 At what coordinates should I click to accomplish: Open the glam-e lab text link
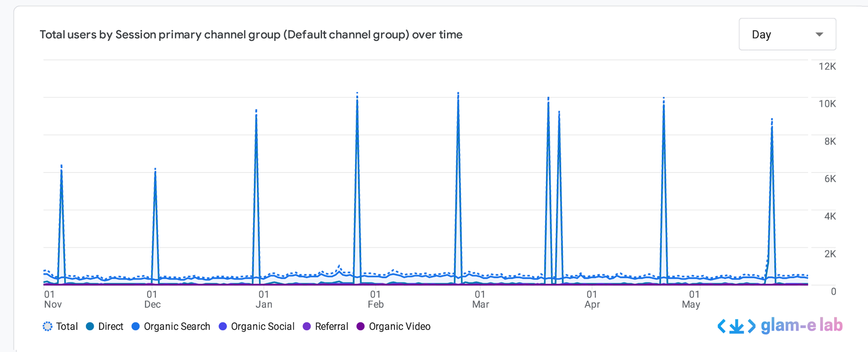coord(801,325)
